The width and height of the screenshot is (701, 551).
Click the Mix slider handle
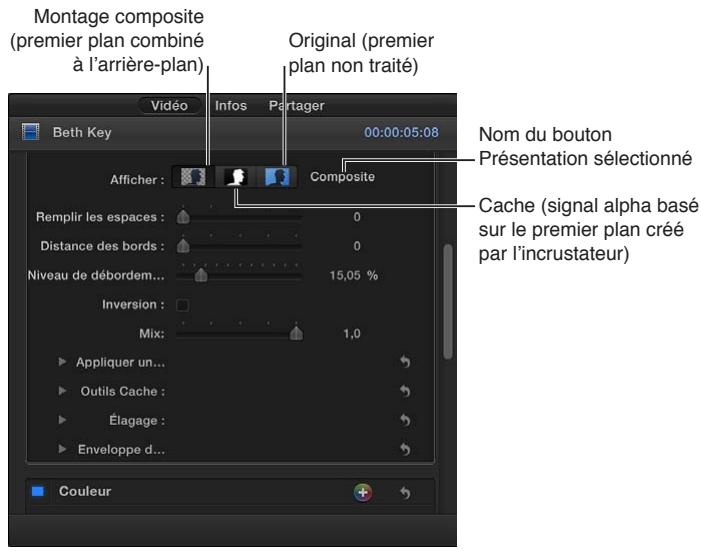[296, 333]
